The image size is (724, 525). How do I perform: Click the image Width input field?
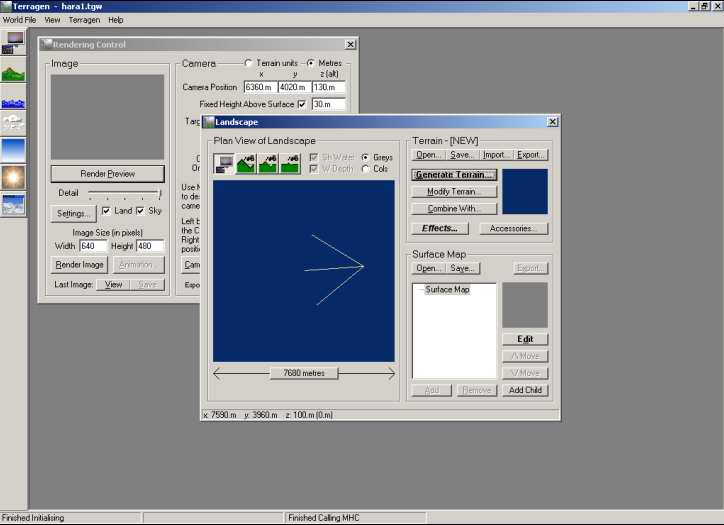coord(93,246)
